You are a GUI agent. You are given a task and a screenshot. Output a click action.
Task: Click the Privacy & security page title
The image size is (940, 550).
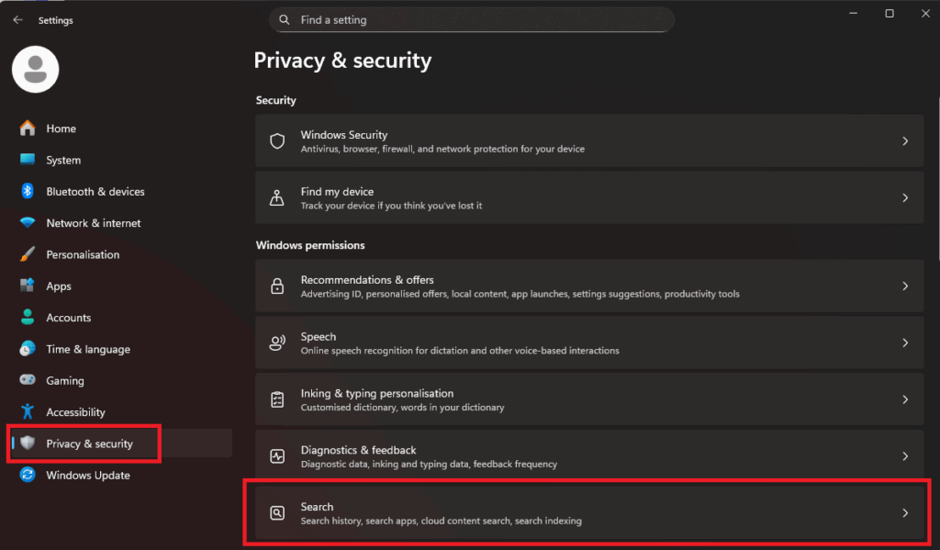point(342,61)
